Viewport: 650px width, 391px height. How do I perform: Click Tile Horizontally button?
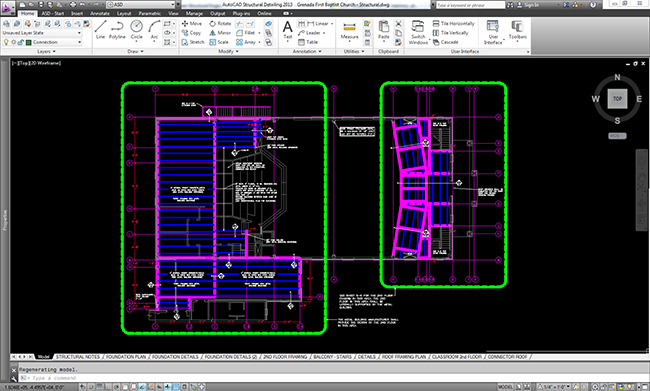tap(454, 24)
